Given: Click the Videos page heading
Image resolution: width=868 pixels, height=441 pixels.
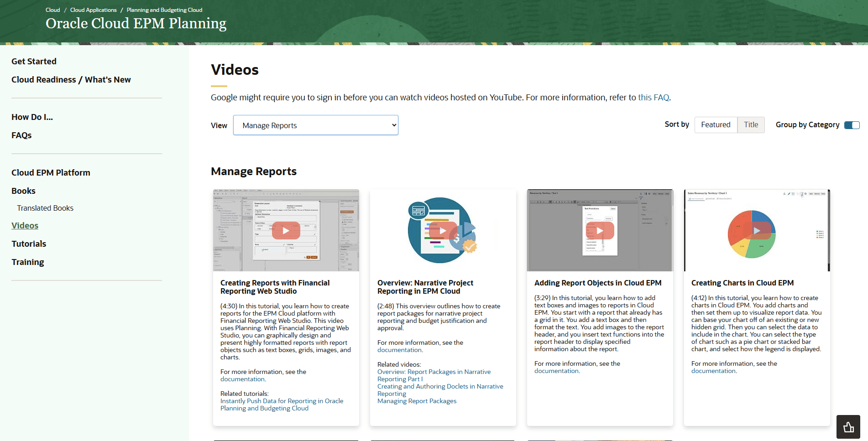Looking at the screenshot, I should tap(235, 70).
